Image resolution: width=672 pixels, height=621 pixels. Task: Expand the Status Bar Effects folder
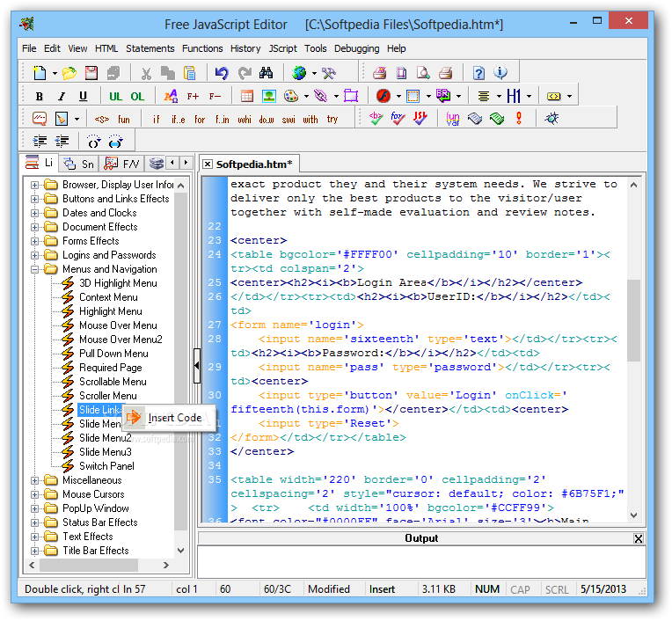[34, 522]
